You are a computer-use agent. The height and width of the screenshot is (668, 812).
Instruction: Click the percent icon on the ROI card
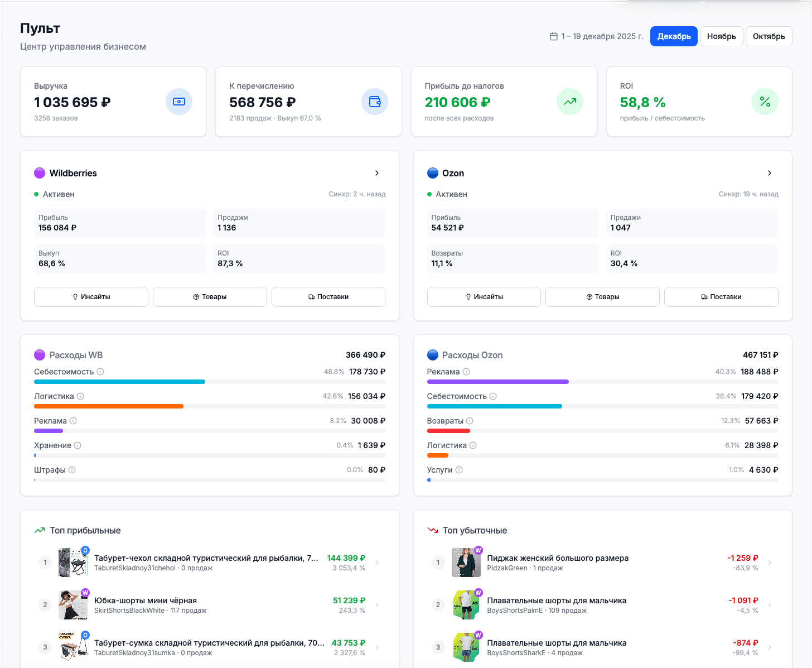click(x=765, y=102)
